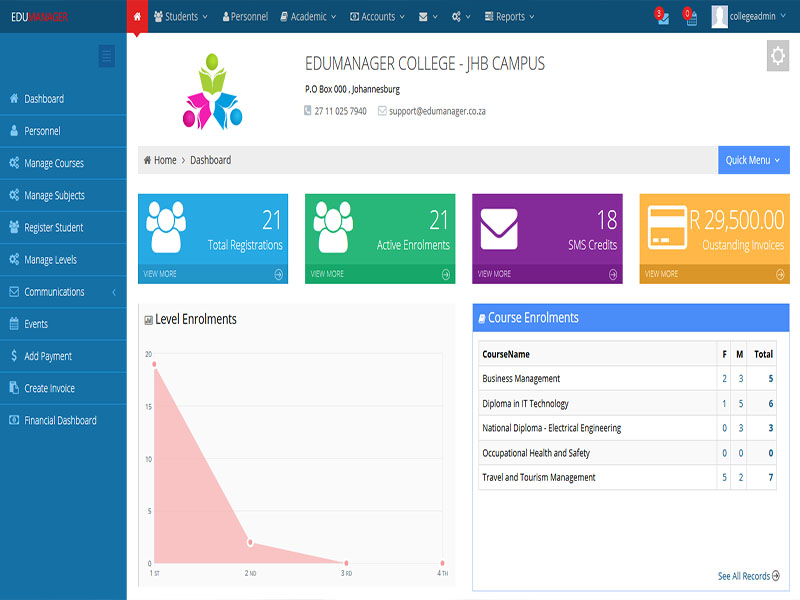Click arrow icon on SMS Credits card
This screenshot has width=800, height=600.
click(x=613, y=274)
